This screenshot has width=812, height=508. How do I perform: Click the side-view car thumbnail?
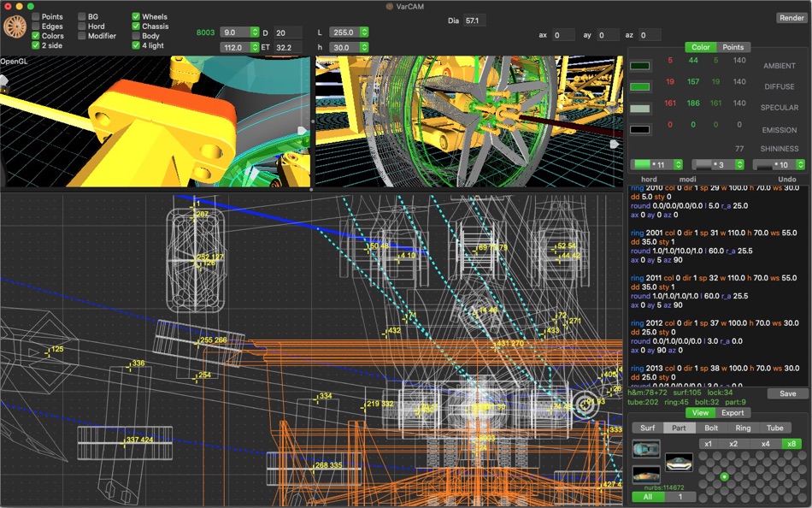[646, 475]
